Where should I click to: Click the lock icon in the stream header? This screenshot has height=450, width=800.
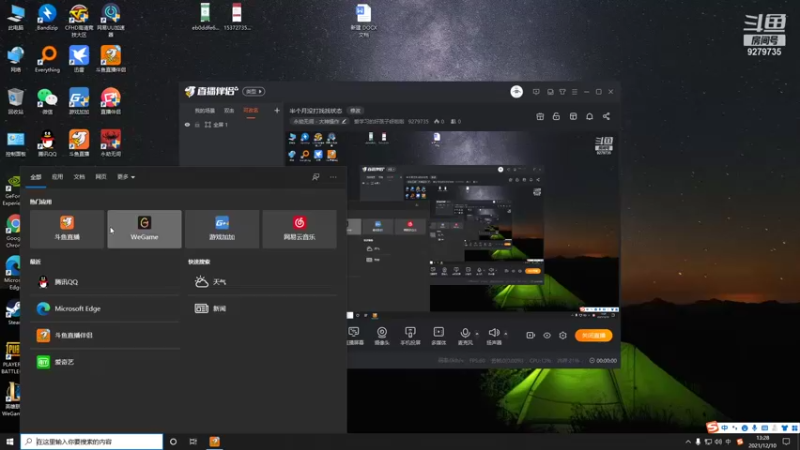click(556, 116)
